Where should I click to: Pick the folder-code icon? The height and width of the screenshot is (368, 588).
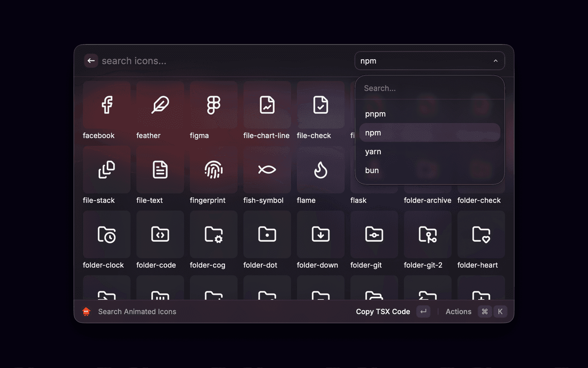coord(160,234)
